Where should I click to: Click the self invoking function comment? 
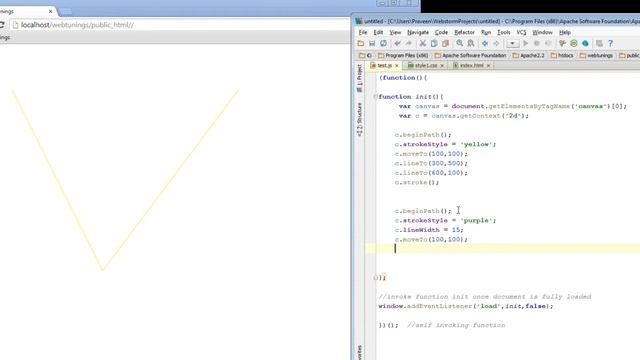click(x=456, y=325)
